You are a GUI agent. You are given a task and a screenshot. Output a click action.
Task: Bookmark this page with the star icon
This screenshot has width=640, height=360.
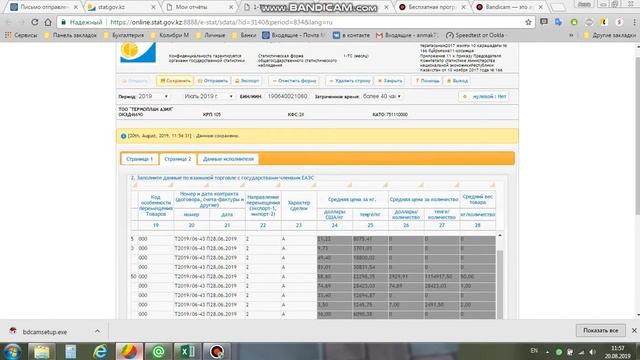(x=528, y=22)
